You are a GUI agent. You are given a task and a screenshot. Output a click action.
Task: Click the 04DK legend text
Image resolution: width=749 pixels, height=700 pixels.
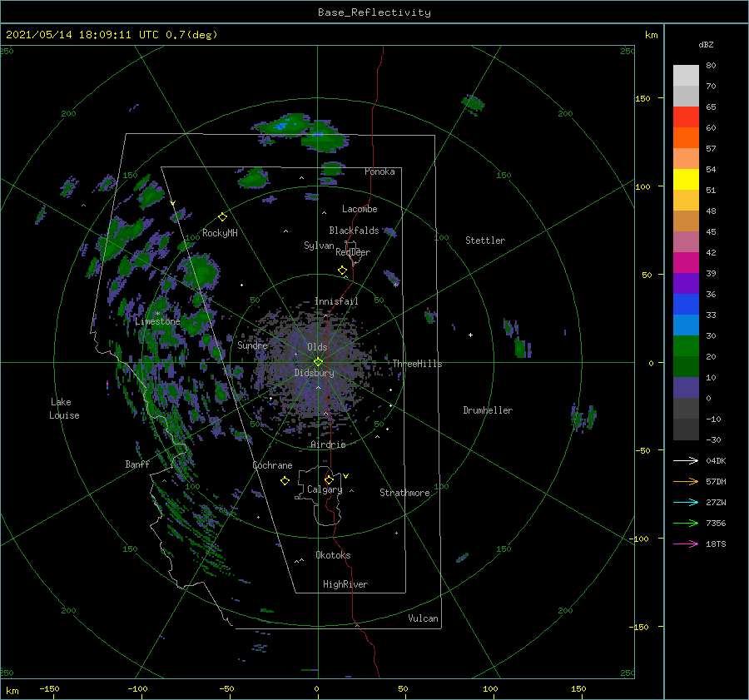coord(716,460)
